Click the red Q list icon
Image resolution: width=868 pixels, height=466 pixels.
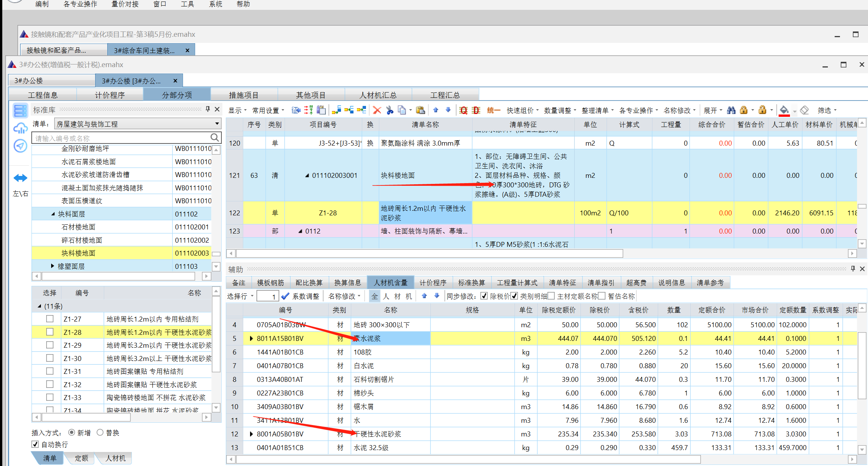463,110
